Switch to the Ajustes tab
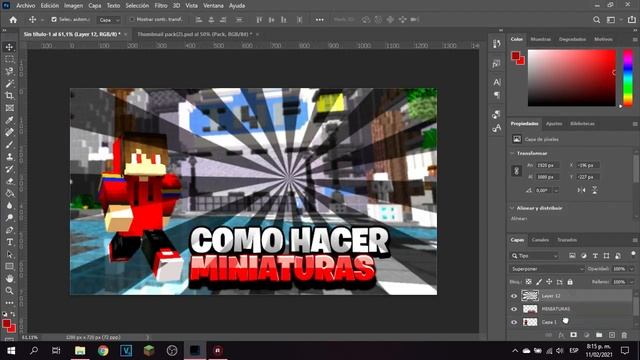Image resolution: width=640 pixels, height=360 pixels. coord(554,124)
